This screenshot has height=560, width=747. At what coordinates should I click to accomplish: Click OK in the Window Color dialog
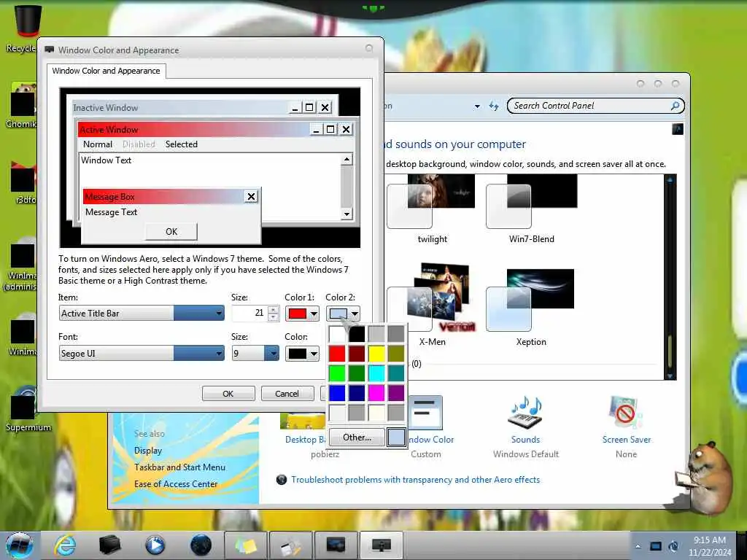pos(228,394)
